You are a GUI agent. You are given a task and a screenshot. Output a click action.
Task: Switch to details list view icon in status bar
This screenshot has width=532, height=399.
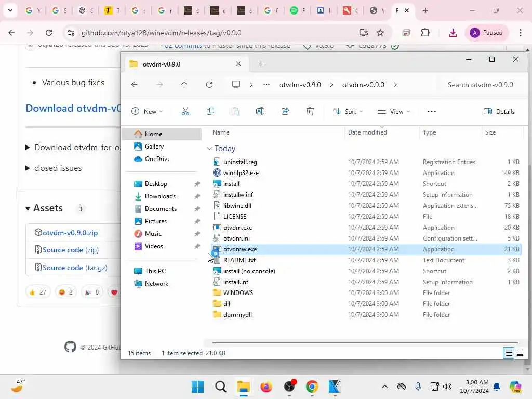tap(509, 353)
